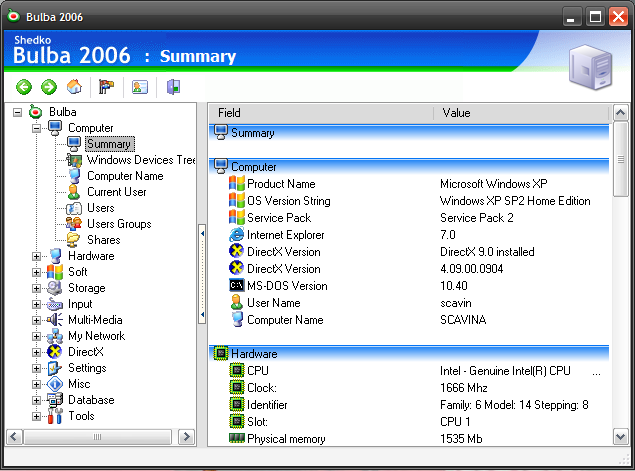The height and width of the screenshot is (471, 635).
Task: Expand the Soft tree node
Action: [36, 272]
